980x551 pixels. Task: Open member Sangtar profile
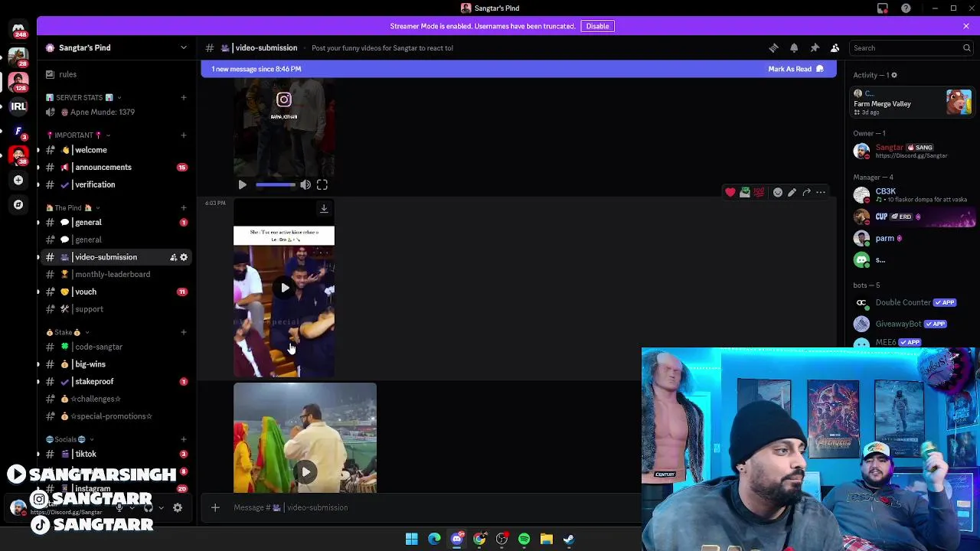click(912, 151)
